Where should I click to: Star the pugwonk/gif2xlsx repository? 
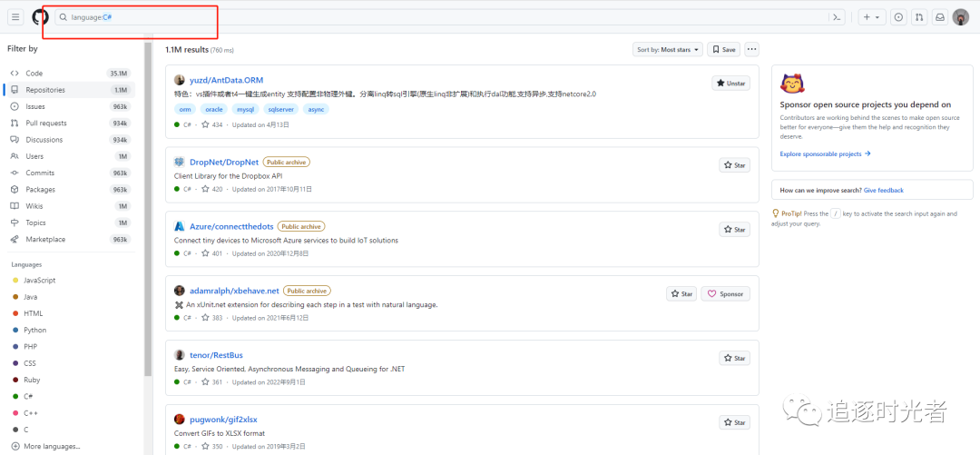coord(734,422)
